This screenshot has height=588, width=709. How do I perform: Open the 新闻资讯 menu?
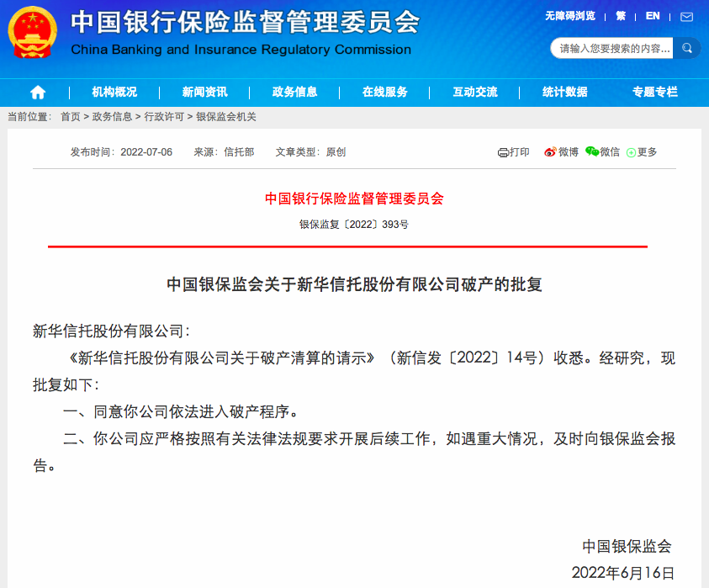[205, 93]
